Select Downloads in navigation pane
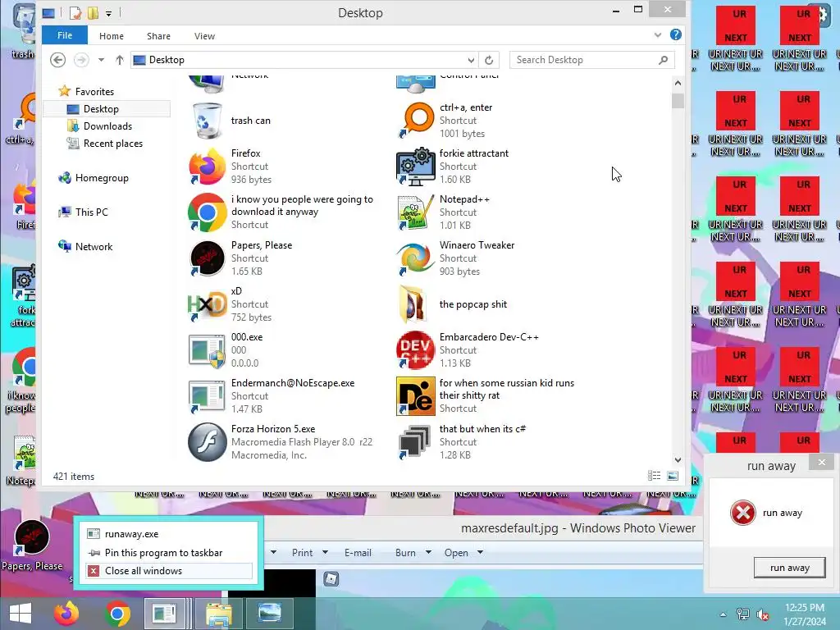The image size is (840, 630). tap(107, 126)
